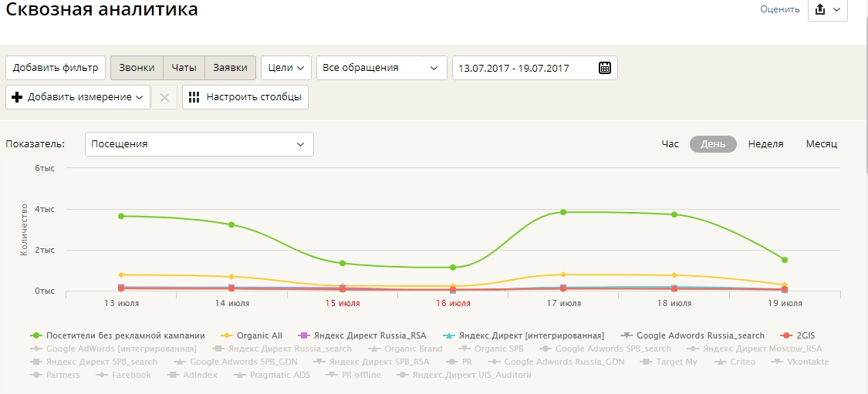Click the Оценить link

[779, 9]
